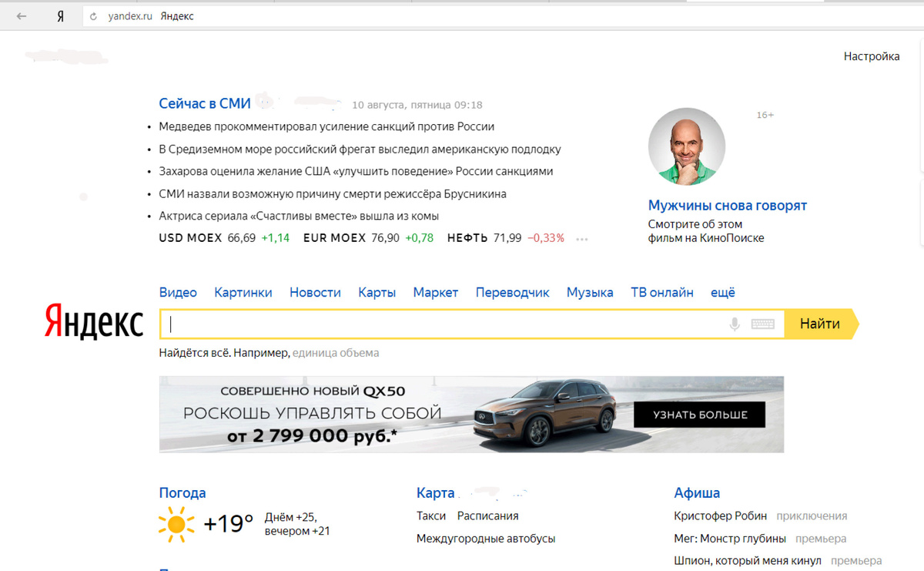The height and width of the screenshot is (571, 924).
Task: Open the Карта section heading
Action: pyautogui.click(x=436, y=493)
